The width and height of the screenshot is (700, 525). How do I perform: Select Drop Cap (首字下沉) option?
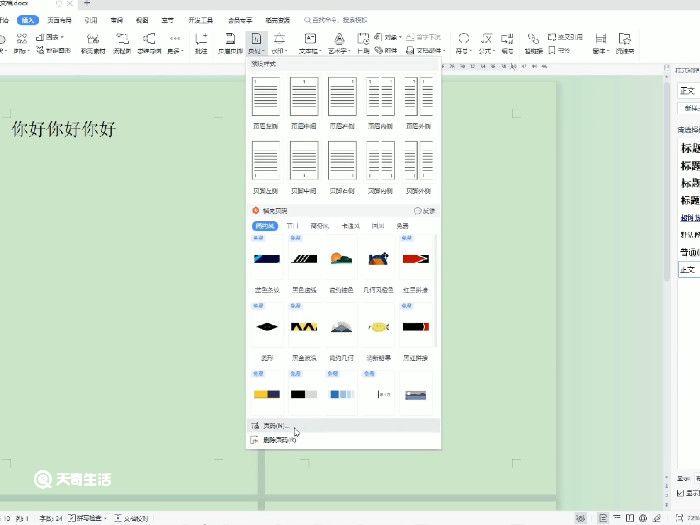tap(424, 37)
